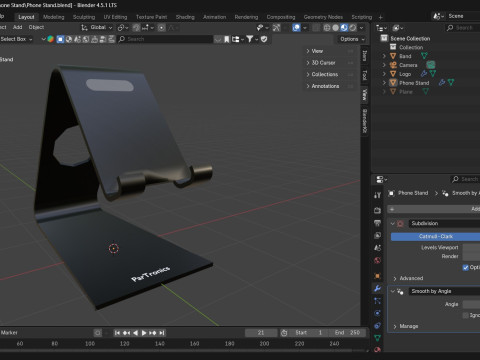Click the Phone Stand mesh data icon in outliner
This screenshot has height=360, width=480.
[x=451, y=82]
